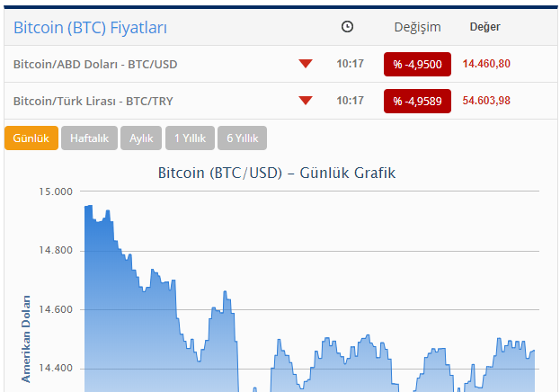
Task: Open the 6 Yıllık chart tab
Action: tap(242, 138)
